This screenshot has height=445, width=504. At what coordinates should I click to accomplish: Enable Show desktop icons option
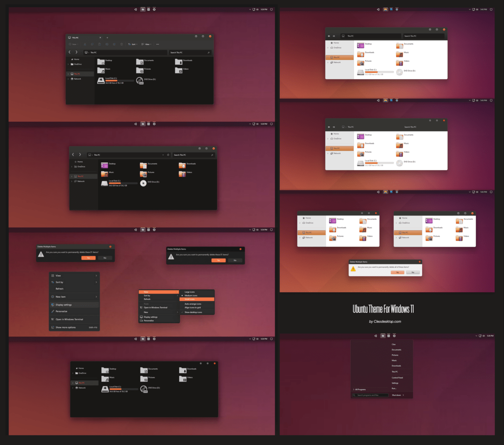pyautogui.click(x=193, y=312)
